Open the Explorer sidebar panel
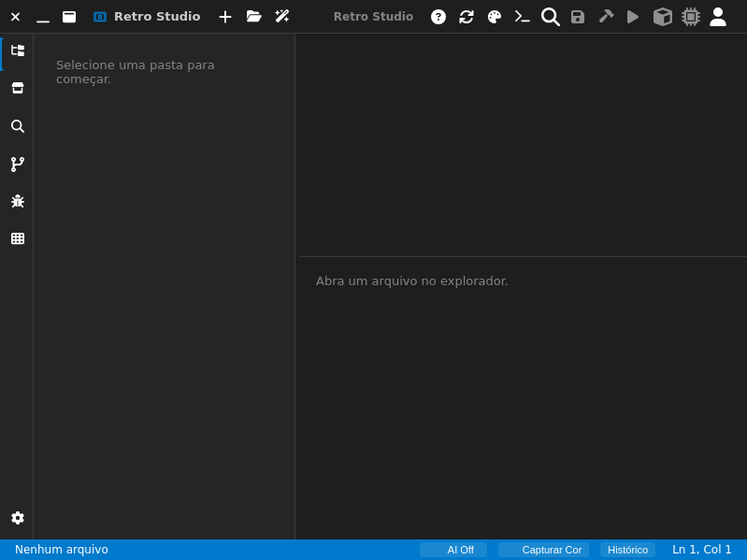 tap(18, 50)
